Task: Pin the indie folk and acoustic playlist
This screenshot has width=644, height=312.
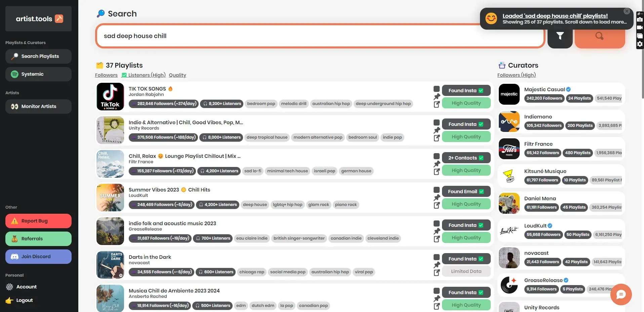Action: (437, 231)
